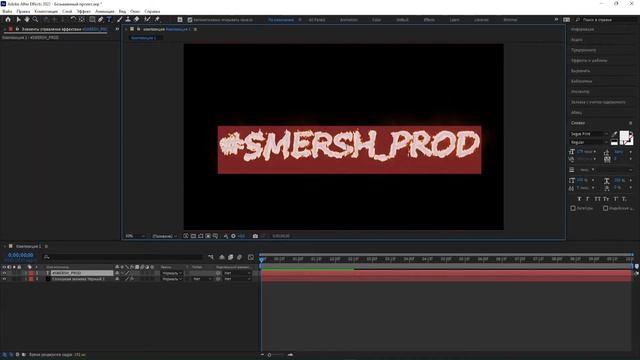Toggle auto-open panels checkbox in toolbar
640x360 pixels.
coord(190,20)
